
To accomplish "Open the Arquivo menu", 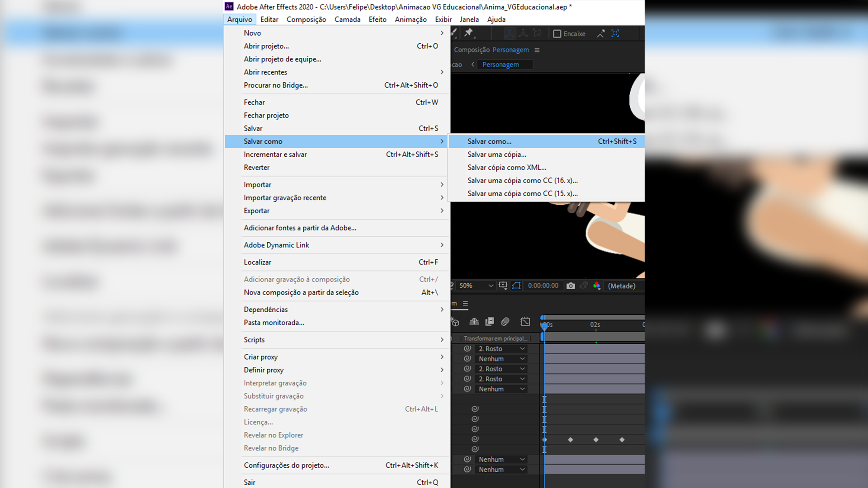I will coord(240,19).
